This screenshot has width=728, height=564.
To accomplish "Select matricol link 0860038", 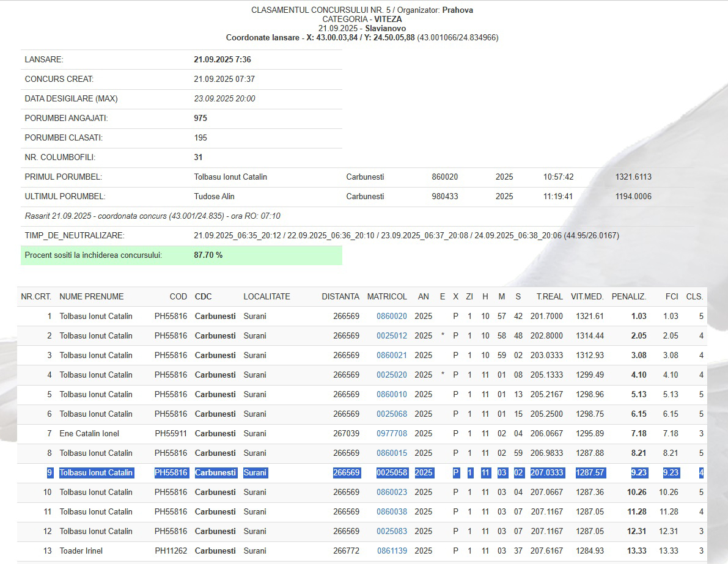I will click(x=391, y=512).
